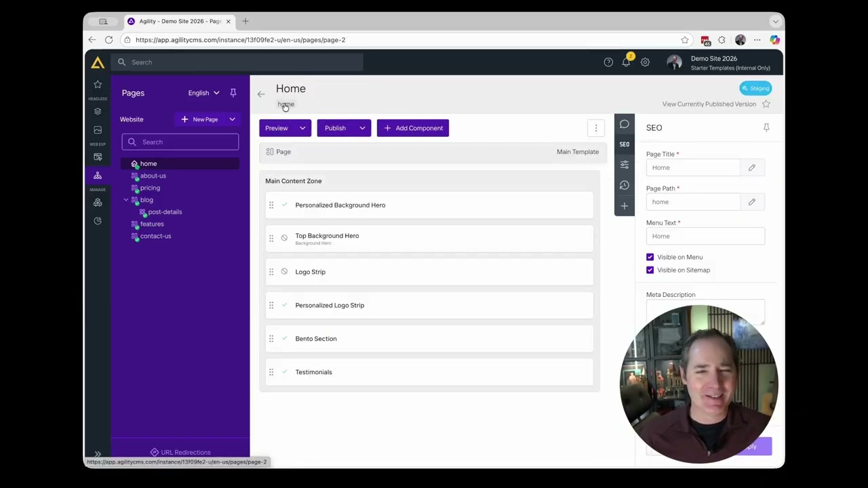Uncheck Visible on Sitemap

[650, 270]
